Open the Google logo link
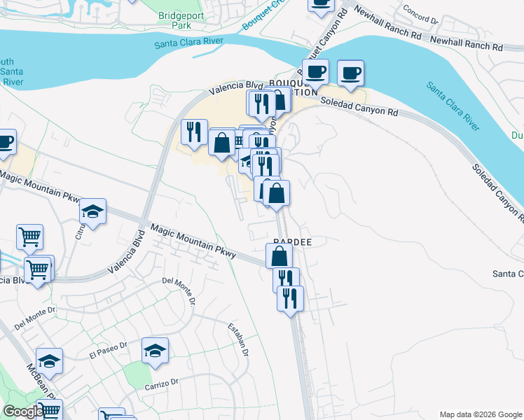Image resolution: width=524 pixels, height=420 pixels. (x=23, y=412)
